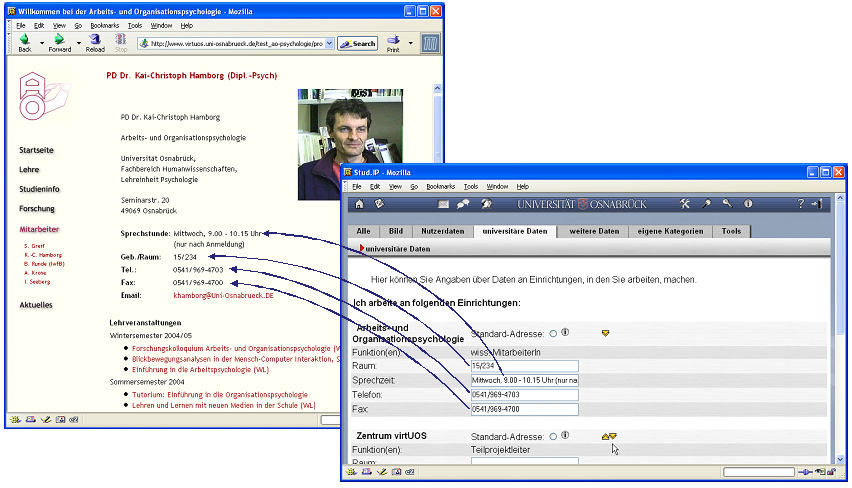The height and width of the screenshot is (488, 852).
Task: Move Zentrum virtUOS up with yellow arrow
Action: pos(605,436)
